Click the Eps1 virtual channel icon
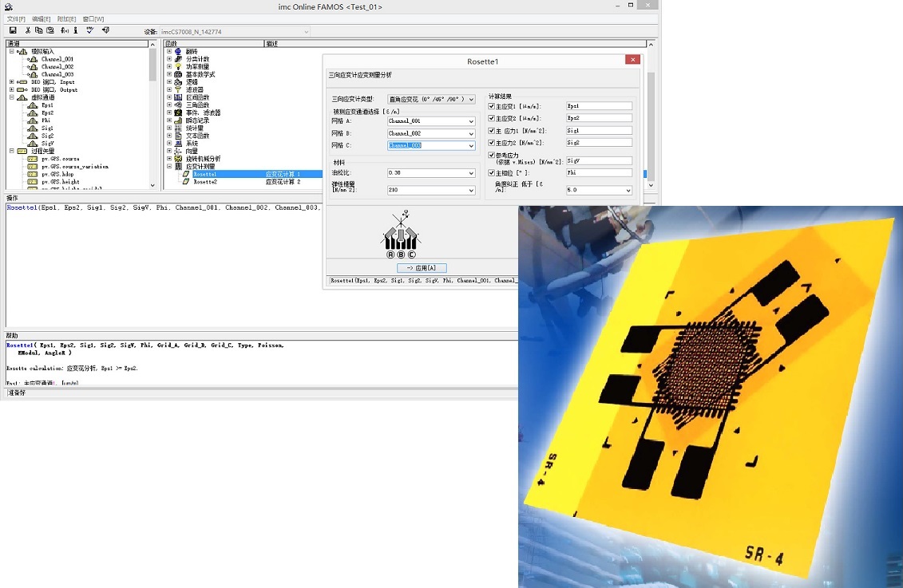The image size is (903, 588). tap(33, 105)
